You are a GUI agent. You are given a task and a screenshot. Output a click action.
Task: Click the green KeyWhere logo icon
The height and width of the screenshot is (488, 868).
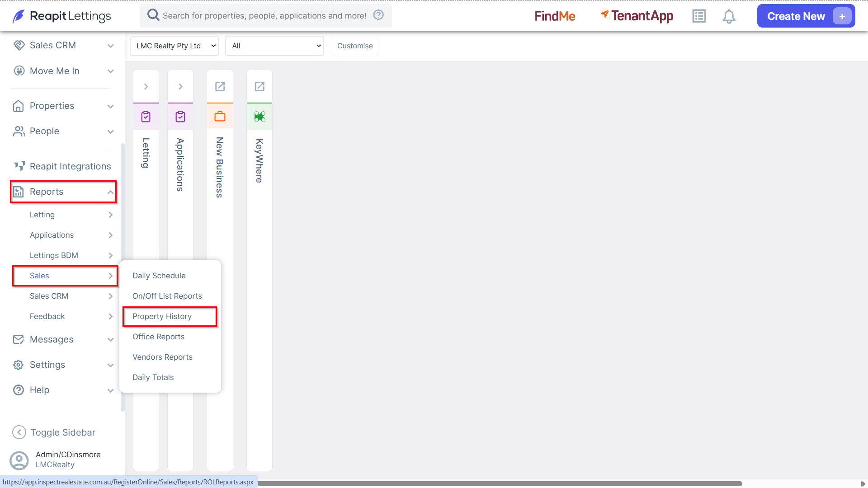[259, 117]
